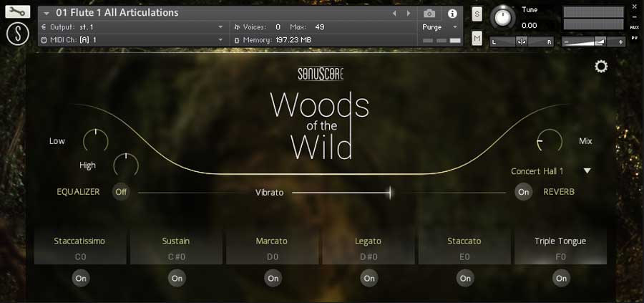Click the Tune knob

coord(502,17)
